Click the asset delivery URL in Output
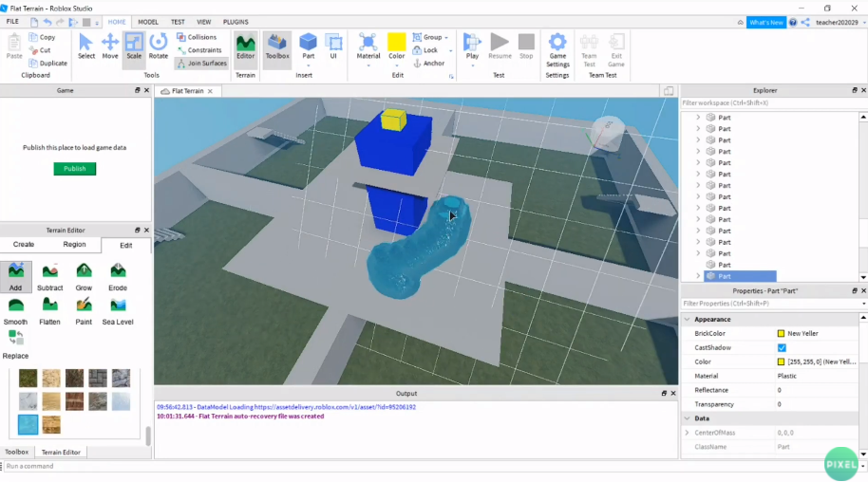868x482 pixels. [x=335, y=407]
